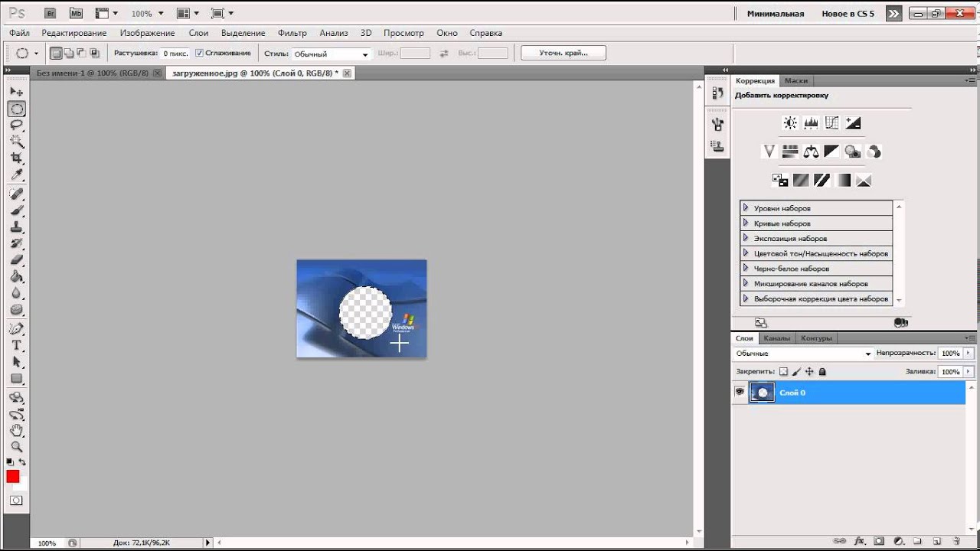Screen dimensions: 980x551
Task: Toggle lock all for the layer
Action: [822, 372]
